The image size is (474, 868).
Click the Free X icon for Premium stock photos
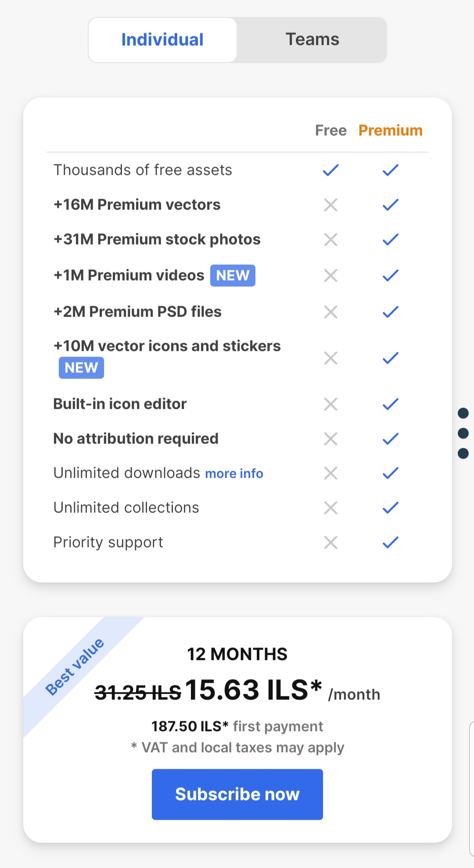pyautogui.click(x=330, y=239)
